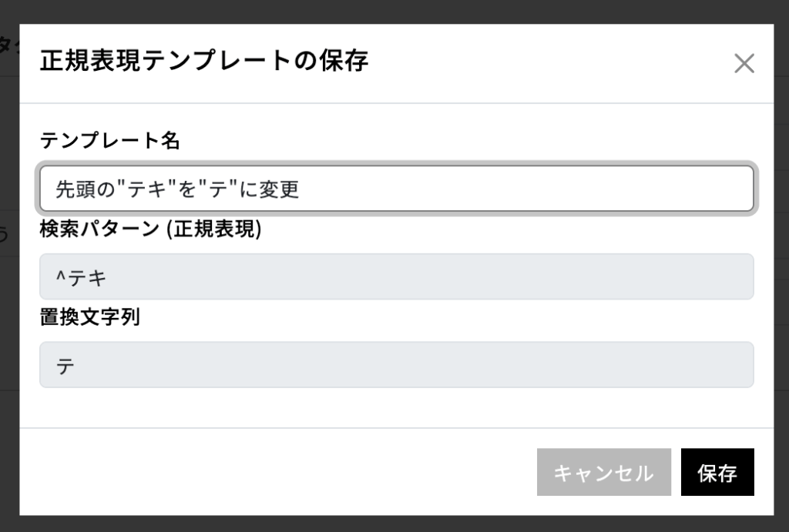The image size is (789, 532).
Task: Click the 検索パターン read-only field
Action: [x=396, y=276]
